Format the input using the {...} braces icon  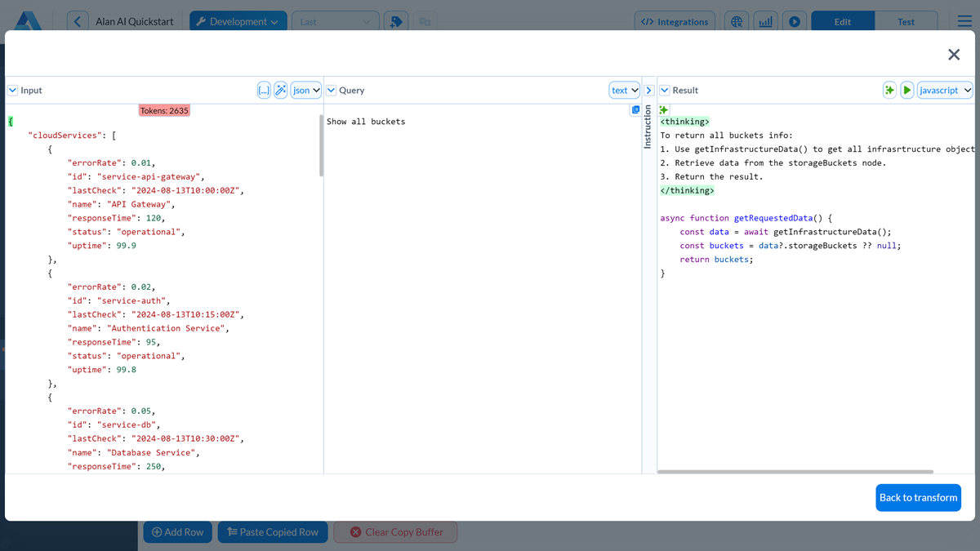(x=263, y=90)
